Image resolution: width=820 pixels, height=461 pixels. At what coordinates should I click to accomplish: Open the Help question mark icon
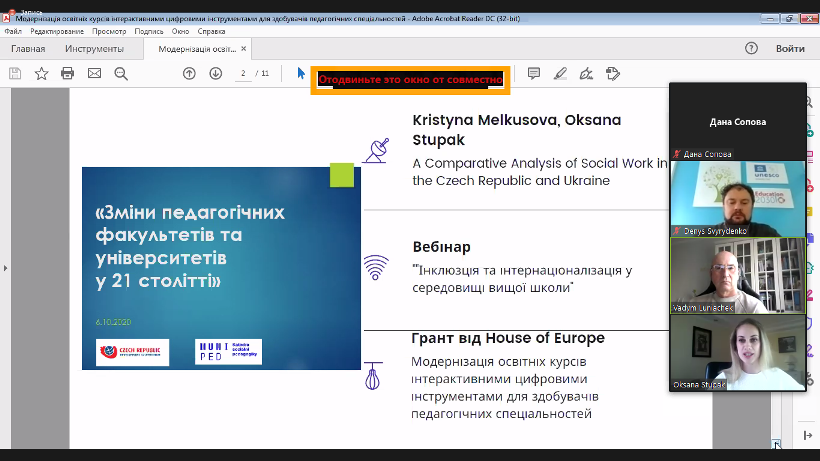[x=751, y=48]
